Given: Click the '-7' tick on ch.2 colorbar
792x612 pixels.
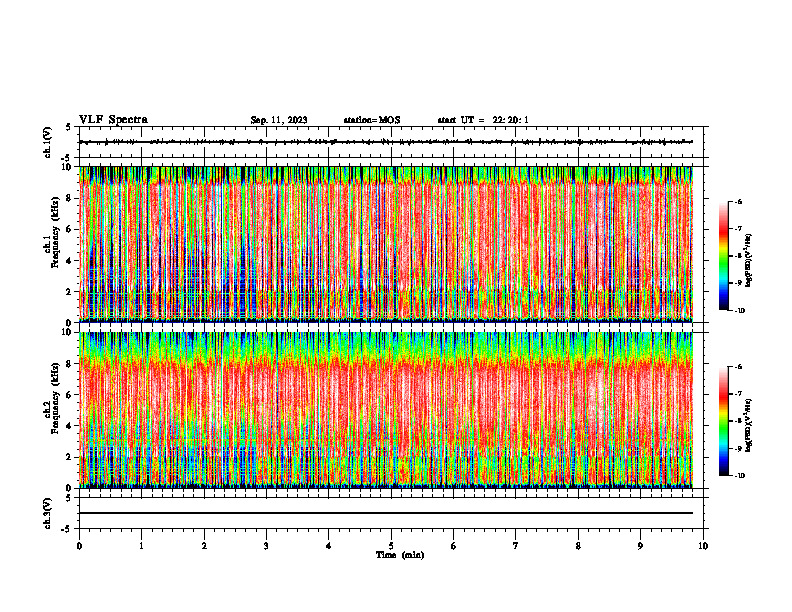Looking at the screenshot, I should pos(738,394).
